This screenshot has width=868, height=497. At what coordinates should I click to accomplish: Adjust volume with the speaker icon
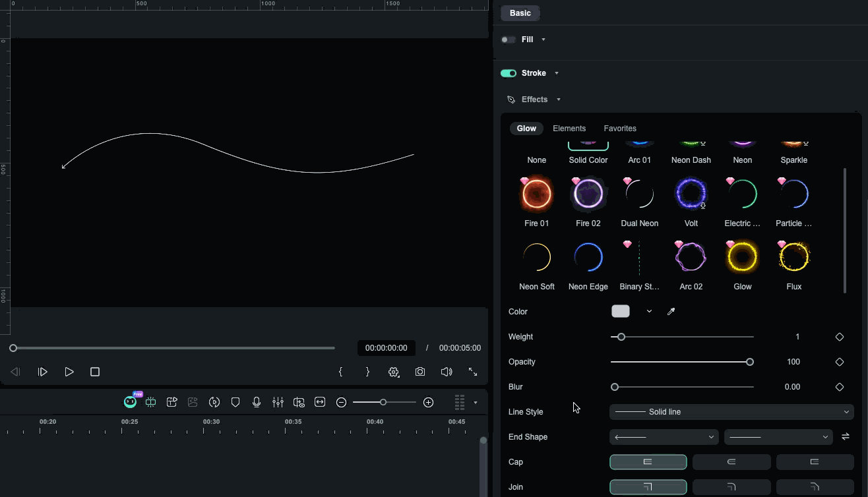447,372
